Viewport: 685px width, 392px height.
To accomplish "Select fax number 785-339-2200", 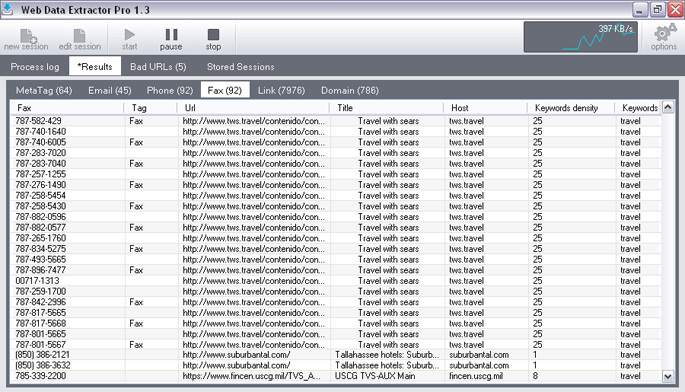I will pos(41,376).
